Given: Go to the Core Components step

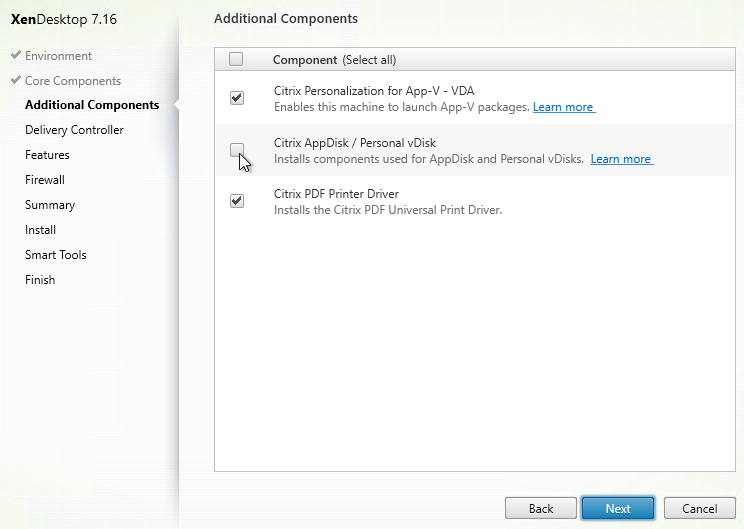Looking at the screenshot, I should tap(73, 81).
